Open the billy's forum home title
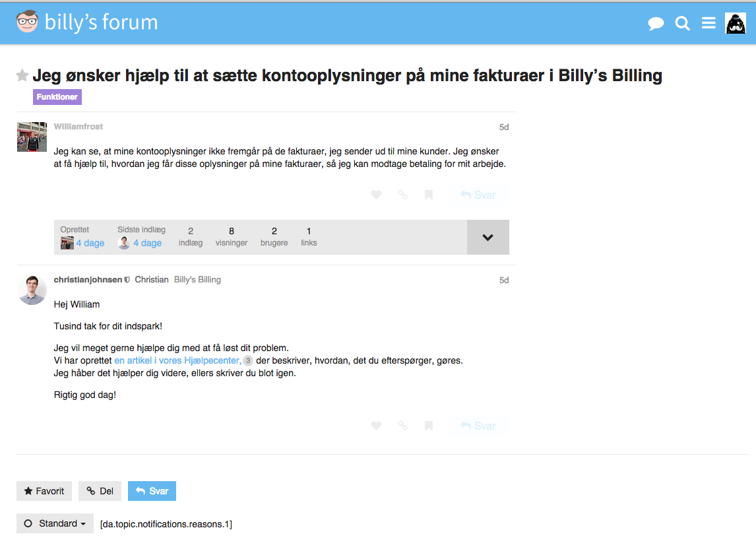 pos(101,22)
